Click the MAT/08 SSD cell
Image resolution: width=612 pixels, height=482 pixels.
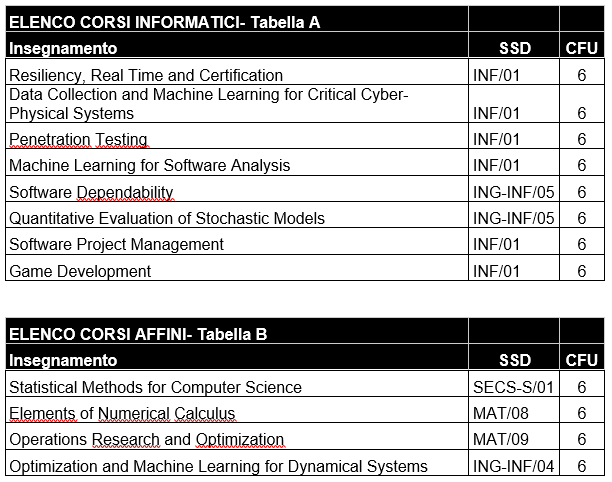point(514,410)
